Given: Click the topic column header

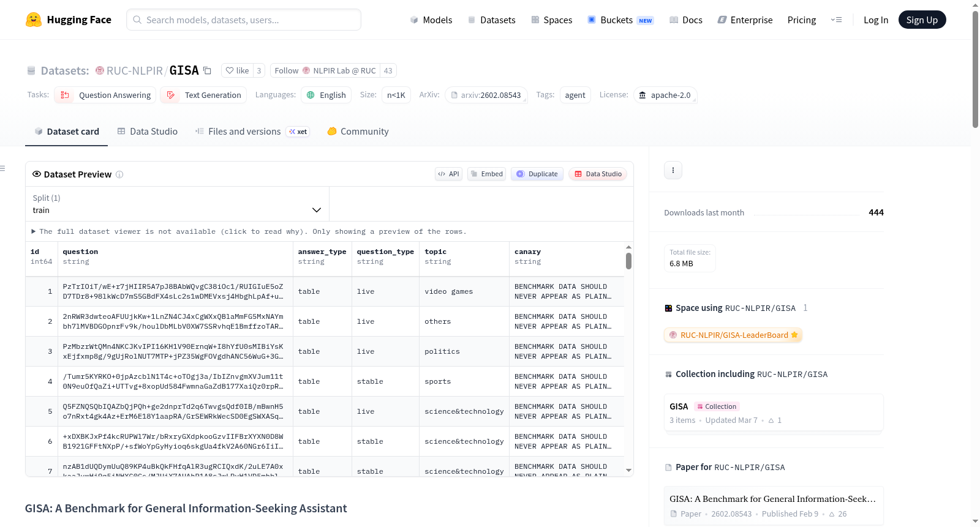Looking at the screenshot, I should pyautogui.click(x=464, y=257).
